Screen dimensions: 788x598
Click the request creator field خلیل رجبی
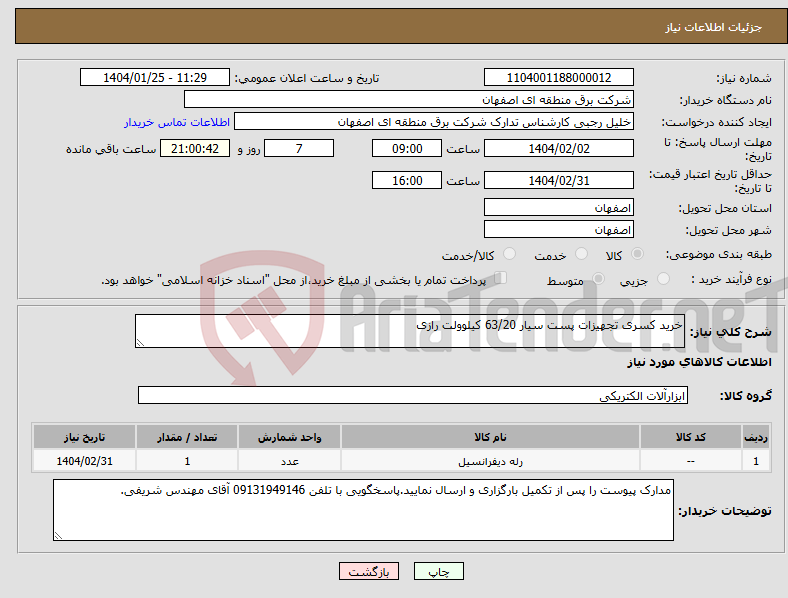(x=434, y=122)
